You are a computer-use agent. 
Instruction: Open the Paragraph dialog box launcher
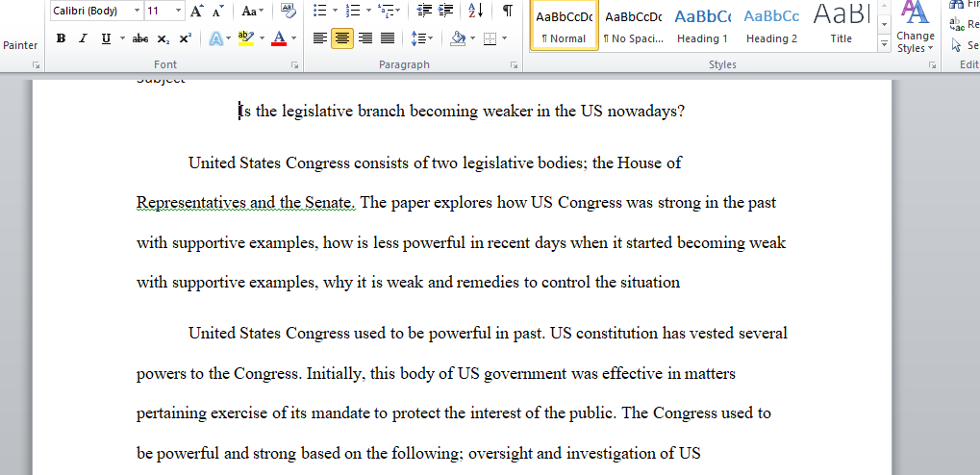(x=514, y=64)
